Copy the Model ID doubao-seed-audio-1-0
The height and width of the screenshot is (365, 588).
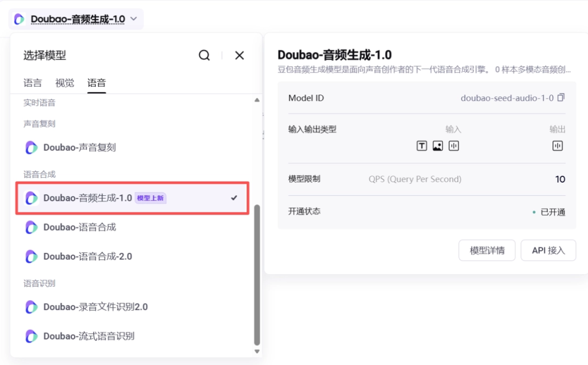click(561, 97)
